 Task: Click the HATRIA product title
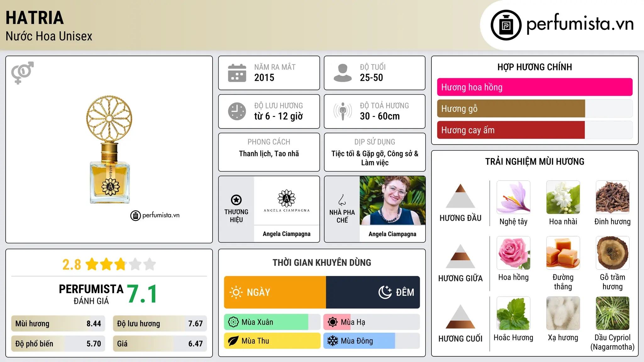coord(35,18)
